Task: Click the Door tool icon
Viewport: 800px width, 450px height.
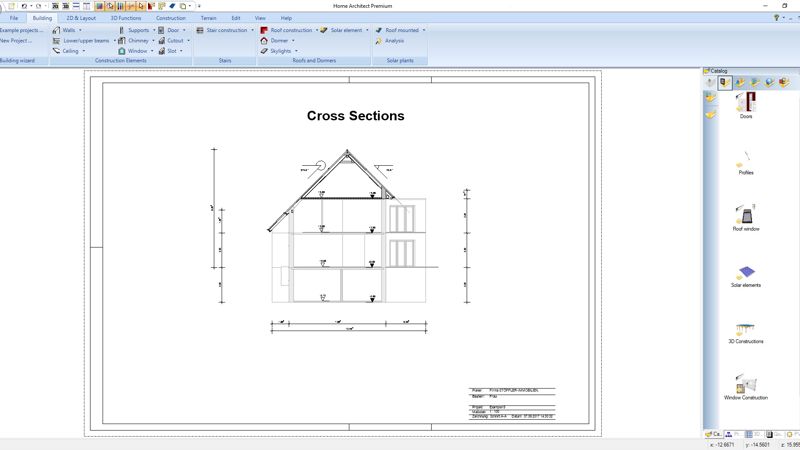Action: [x=161, y=30]
